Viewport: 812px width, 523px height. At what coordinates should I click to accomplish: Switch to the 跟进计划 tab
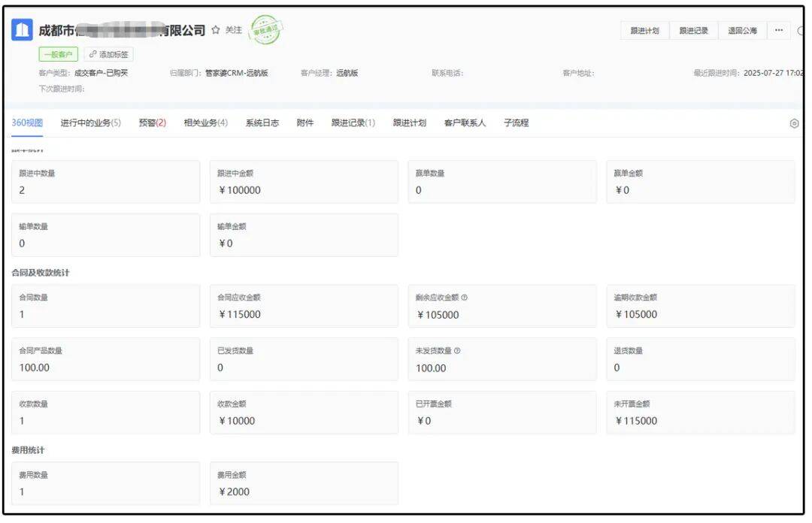pyautogui.click(x=410, y=122)
